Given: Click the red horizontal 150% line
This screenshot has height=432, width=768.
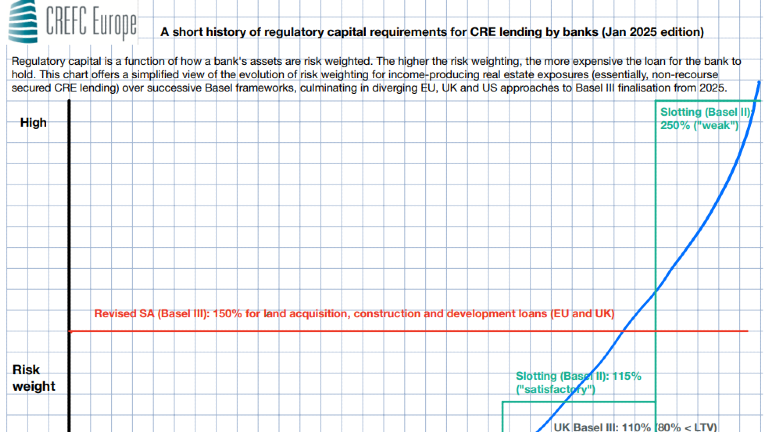Looking at the screenshot, I should 300,330.
